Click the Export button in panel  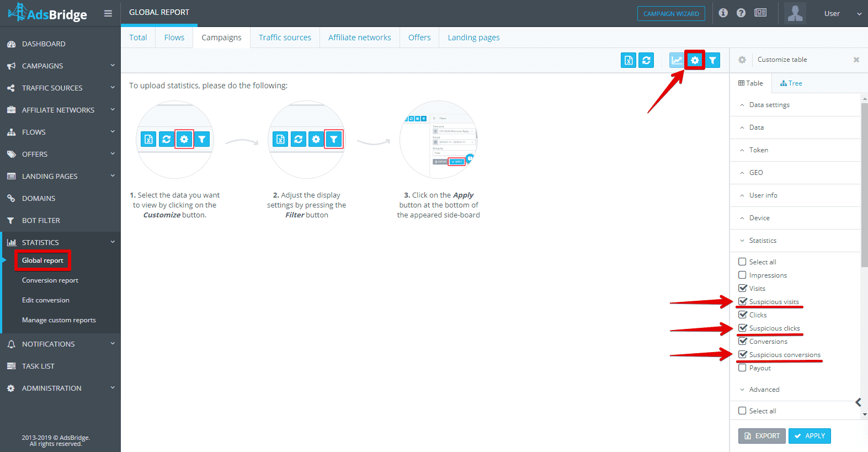click(762, 436)
